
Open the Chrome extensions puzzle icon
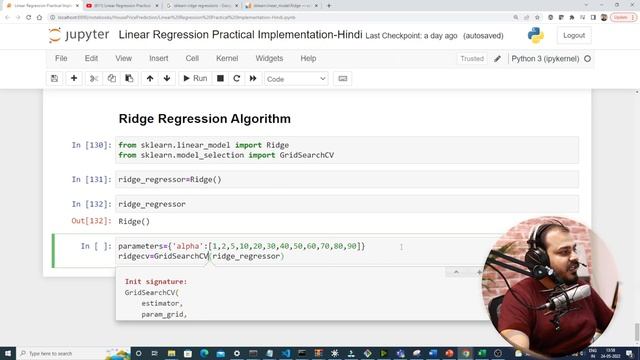click(571, 18)
